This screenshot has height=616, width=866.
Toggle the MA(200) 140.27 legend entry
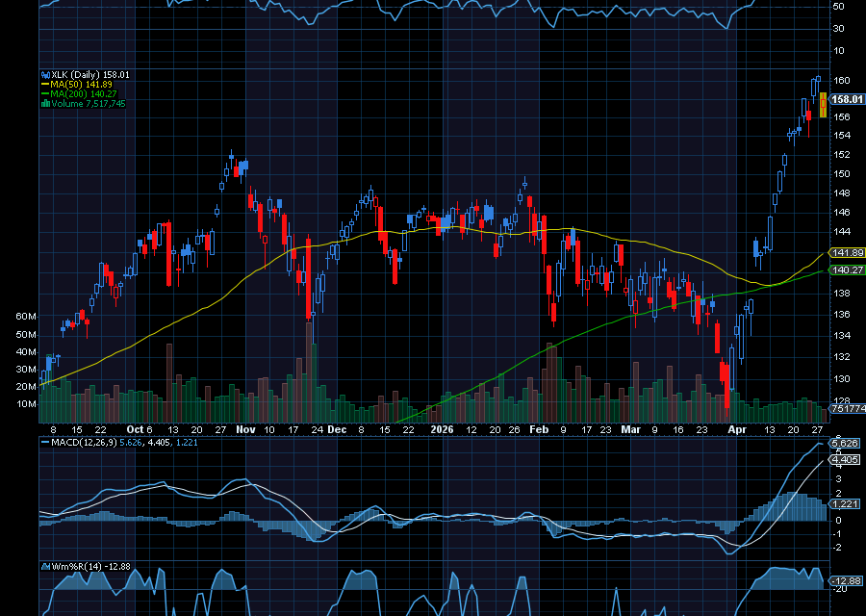[84, 92]
